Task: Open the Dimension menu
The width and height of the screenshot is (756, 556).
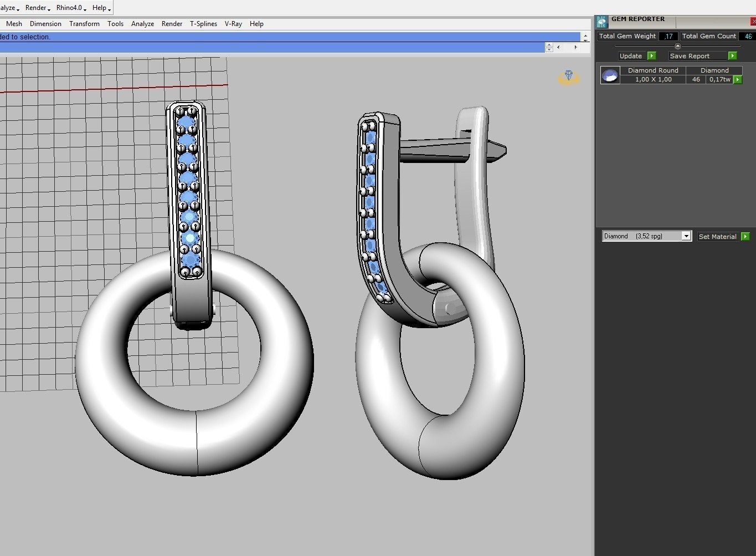Action: click(45, 24)
